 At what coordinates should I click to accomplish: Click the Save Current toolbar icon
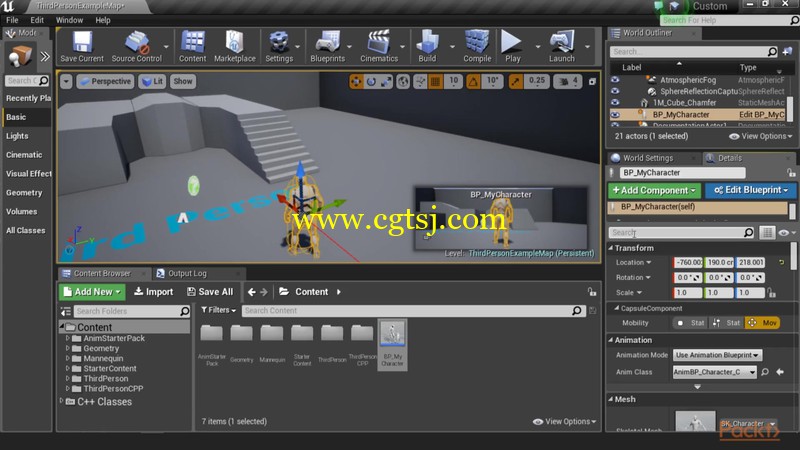pyautogui.click(x=82, y=46)
